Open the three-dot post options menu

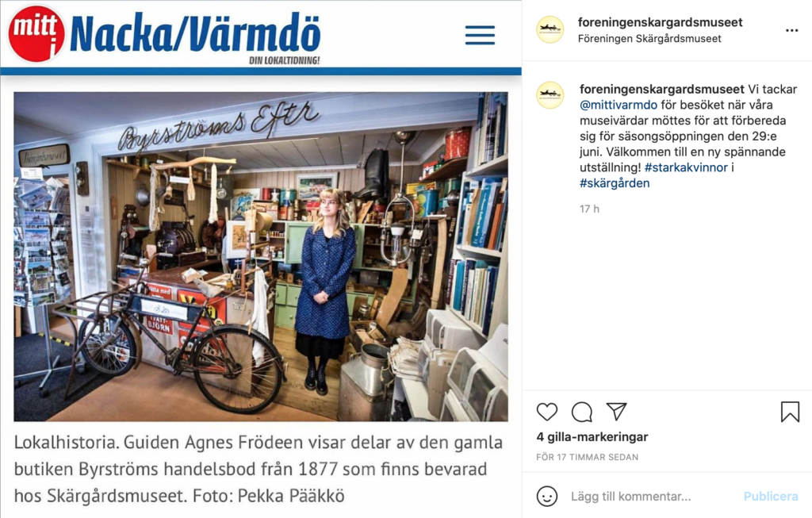(x=792, y=31)
